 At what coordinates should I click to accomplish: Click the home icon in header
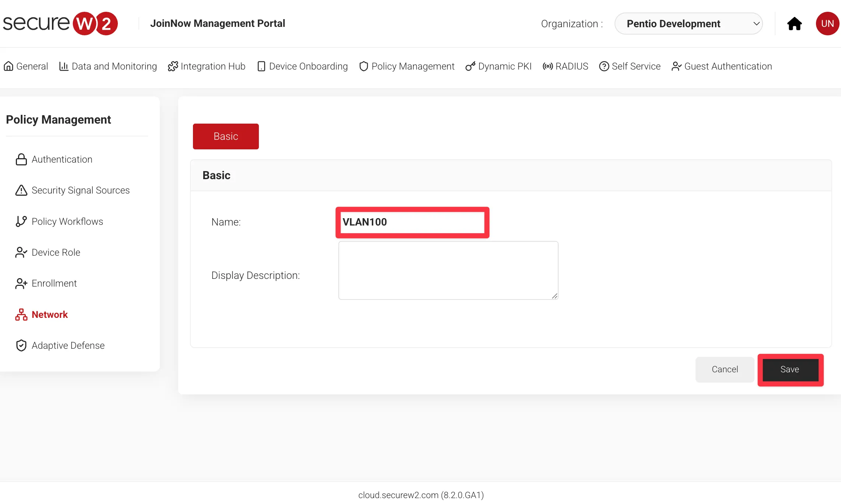pyautogui.click(x=794, y=24)
